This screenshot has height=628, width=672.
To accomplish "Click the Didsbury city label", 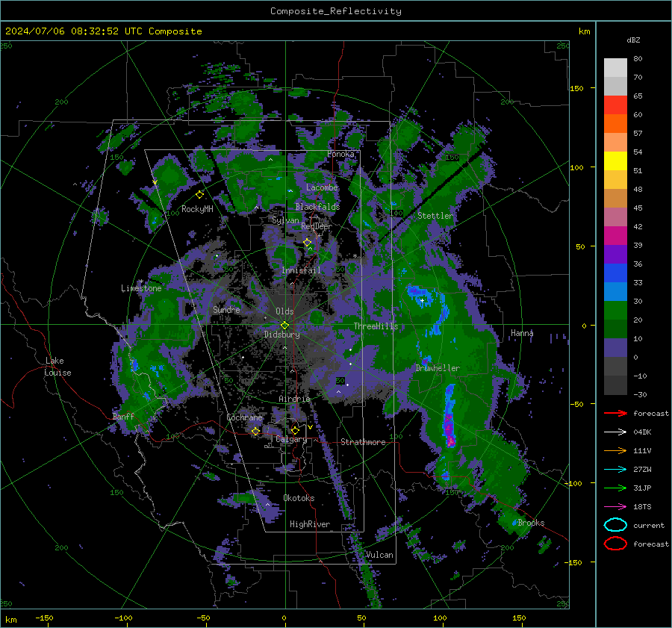I will point(281,335).
